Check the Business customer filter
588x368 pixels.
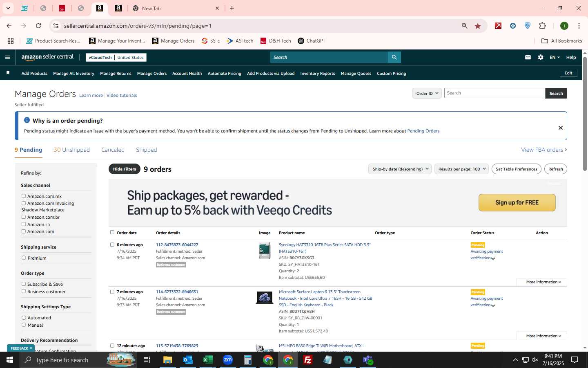pos(24,292)
